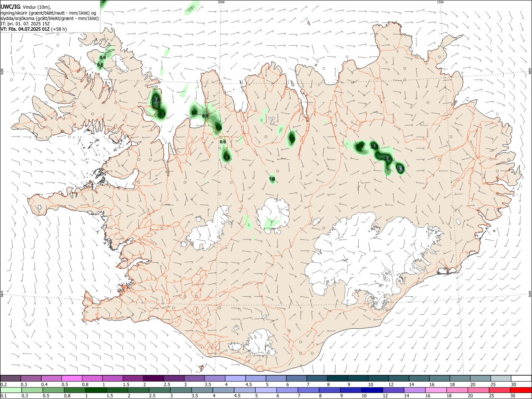Screen dimensions: 532x399
Task: Select the 1.8 precipitation label on the map
Action: (x=227, y=158)
